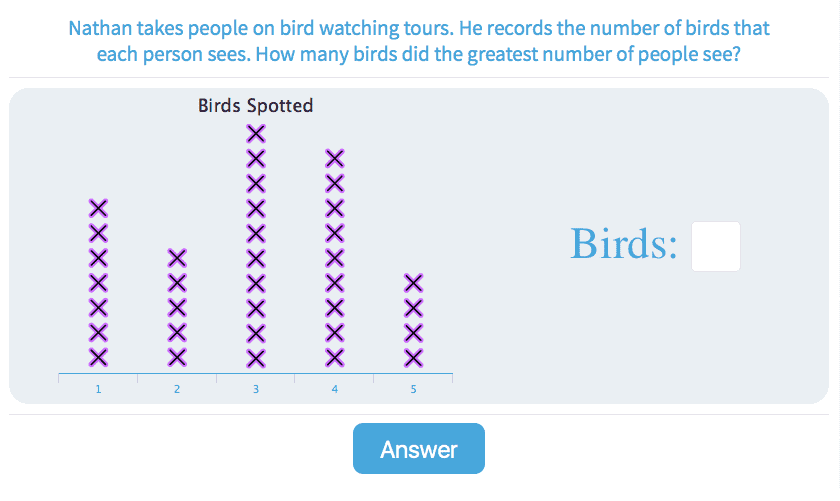The width and height of the screenshot is (840, 501).
Task: Click the question text about Nathan's tours
Action: 419,40
